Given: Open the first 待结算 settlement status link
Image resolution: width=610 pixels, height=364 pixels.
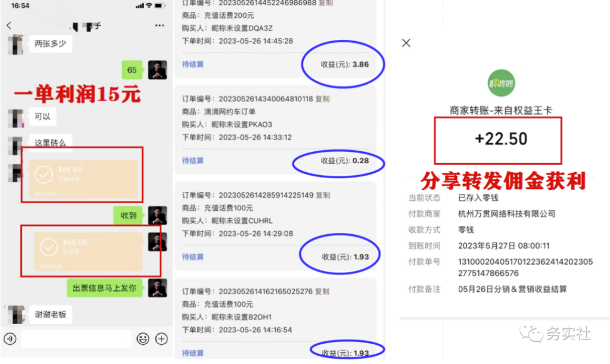Looking at the screenshot, I should 194,63.
